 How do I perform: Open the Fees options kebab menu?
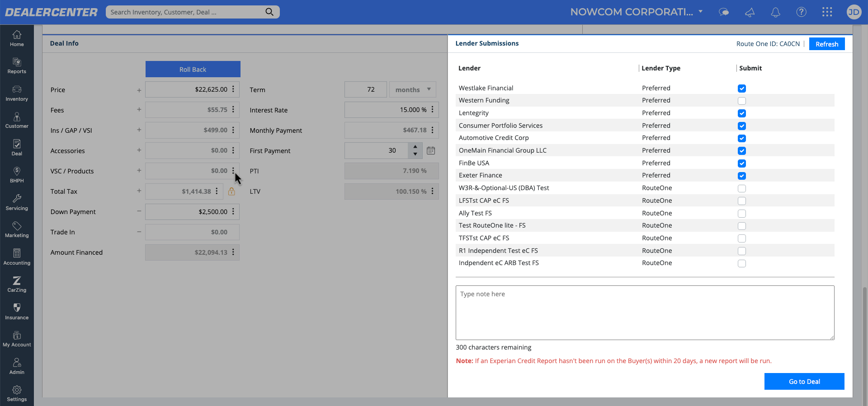click(233, 110)
